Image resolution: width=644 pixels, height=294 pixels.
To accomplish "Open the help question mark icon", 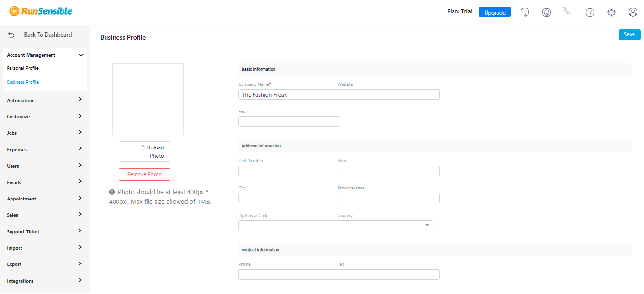I will coord(590,12).
